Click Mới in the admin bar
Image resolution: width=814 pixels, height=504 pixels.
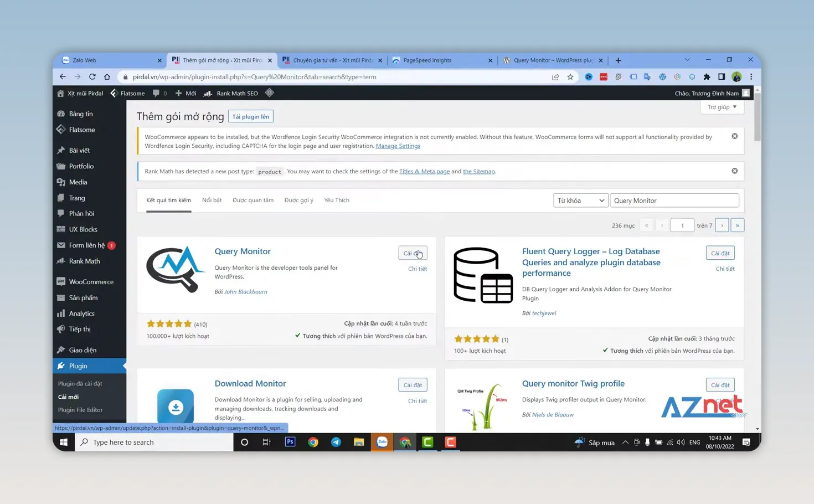point(186,93)
